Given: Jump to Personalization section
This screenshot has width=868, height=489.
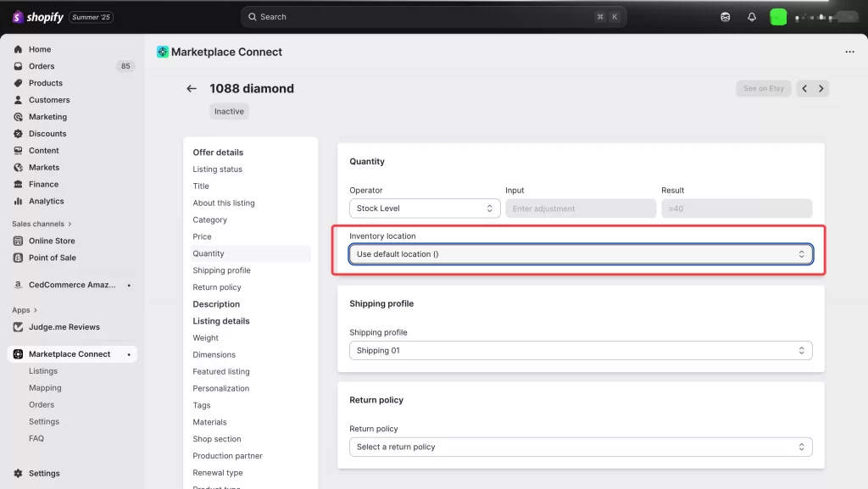Looking at the screenshot, I should point(221,389).
